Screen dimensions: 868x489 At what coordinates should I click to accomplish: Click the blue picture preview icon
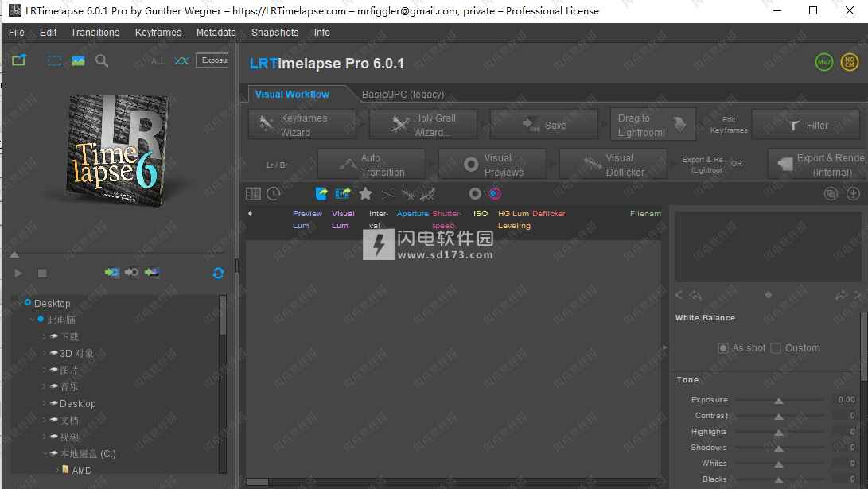tap(78, 60)
